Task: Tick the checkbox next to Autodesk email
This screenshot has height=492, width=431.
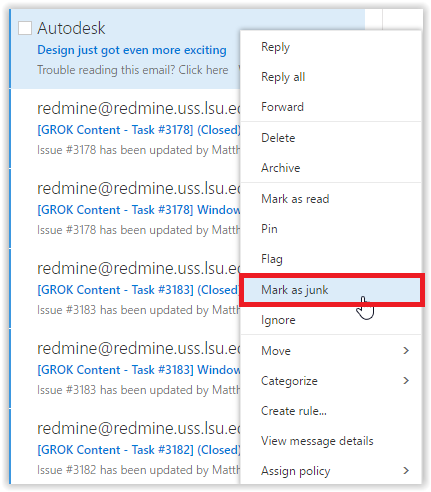Action: 25,28
